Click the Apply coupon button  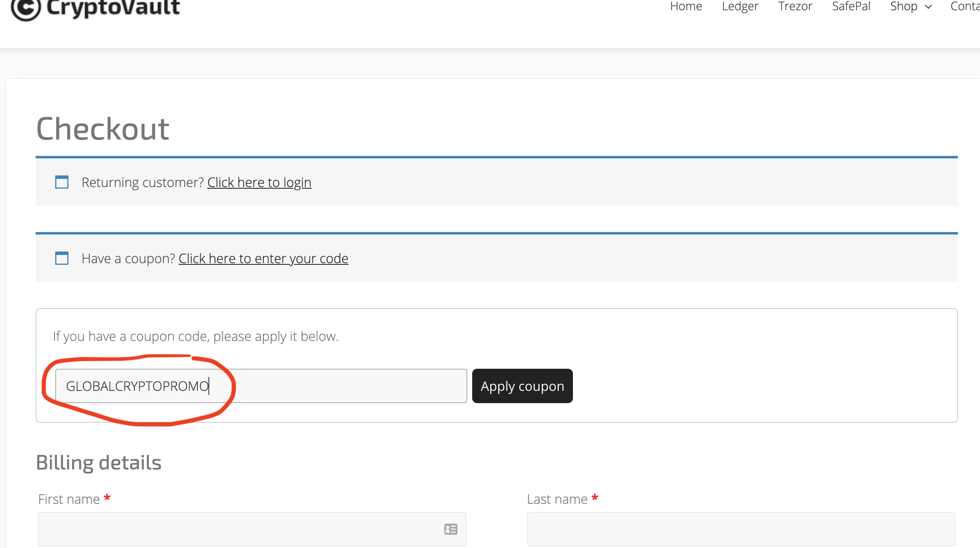522,385
